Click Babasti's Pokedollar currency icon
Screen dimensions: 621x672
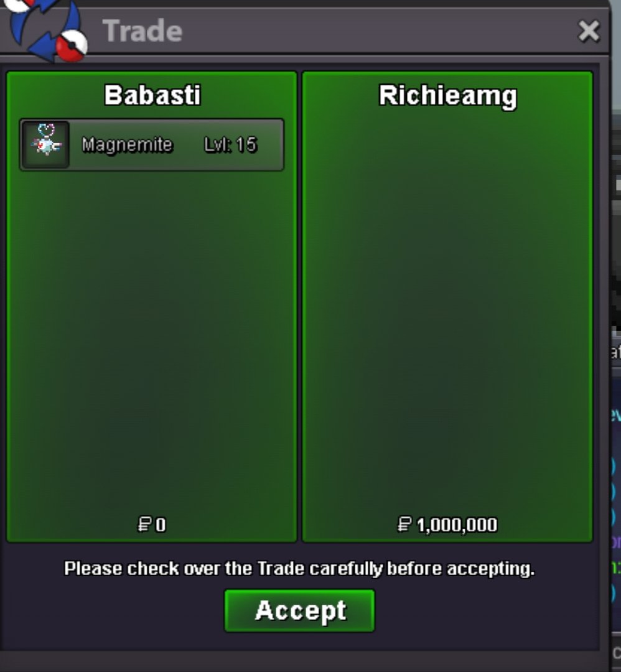(144, 524)
